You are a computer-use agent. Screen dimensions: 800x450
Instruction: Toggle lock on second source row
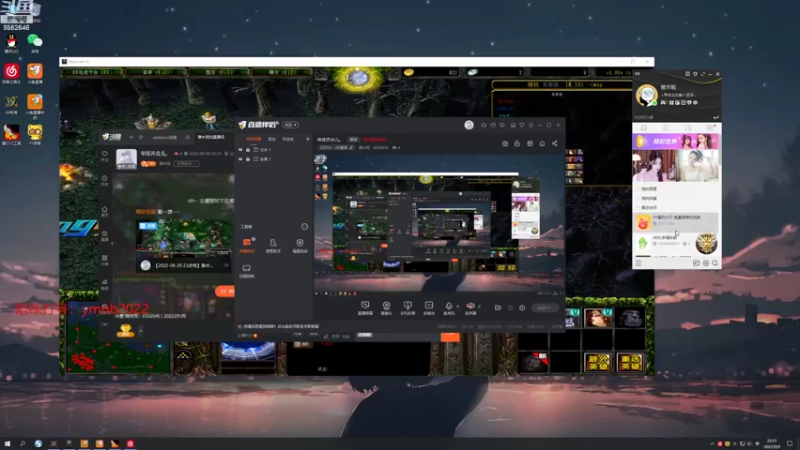(248, 159)
